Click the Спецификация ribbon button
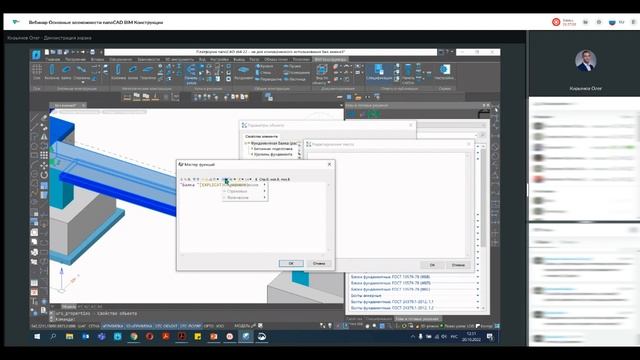640x360 pixels. [x=379, y=72]
